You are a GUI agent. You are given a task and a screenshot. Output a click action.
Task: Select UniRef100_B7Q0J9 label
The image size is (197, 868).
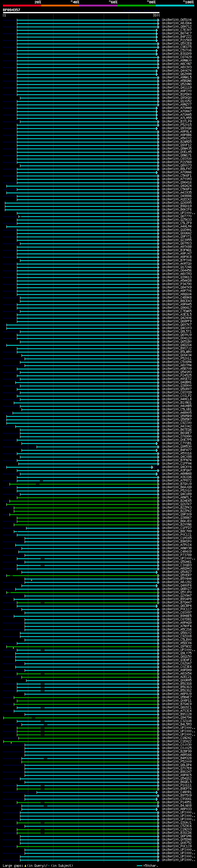pos(176,484)
